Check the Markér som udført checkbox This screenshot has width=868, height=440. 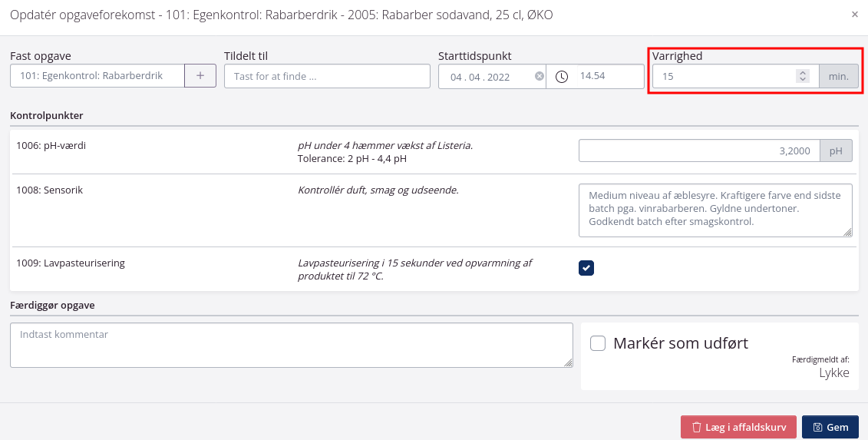click(x=598, y=343)
